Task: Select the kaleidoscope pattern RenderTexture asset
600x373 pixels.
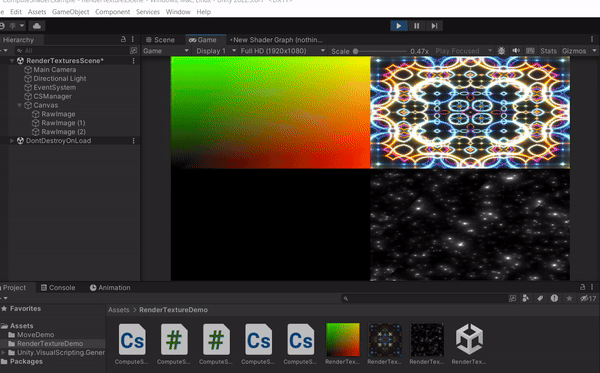Action: point(385,344)
